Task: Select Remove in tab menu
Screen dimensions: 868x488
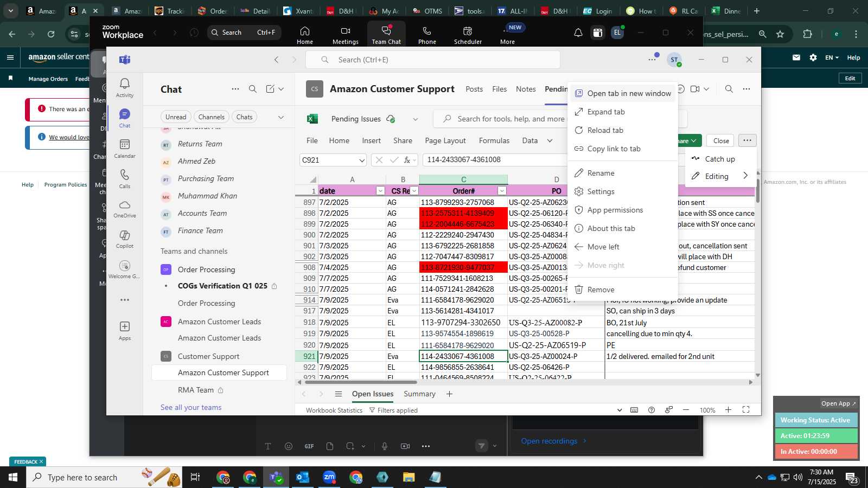Action: point(623,290)
